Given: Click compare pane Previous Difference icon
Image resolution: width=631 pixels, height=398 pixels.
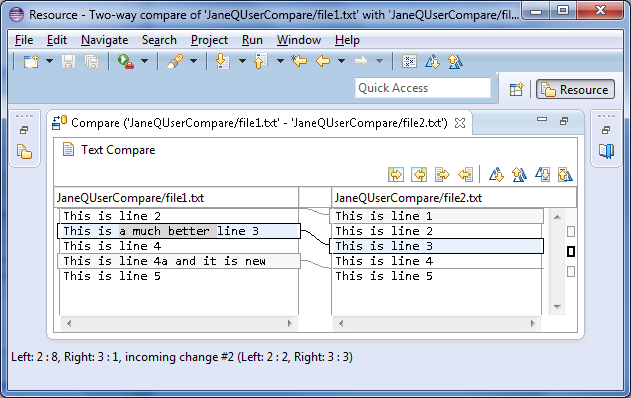Looking at the screenshot, I should click(x=519, y=175).
